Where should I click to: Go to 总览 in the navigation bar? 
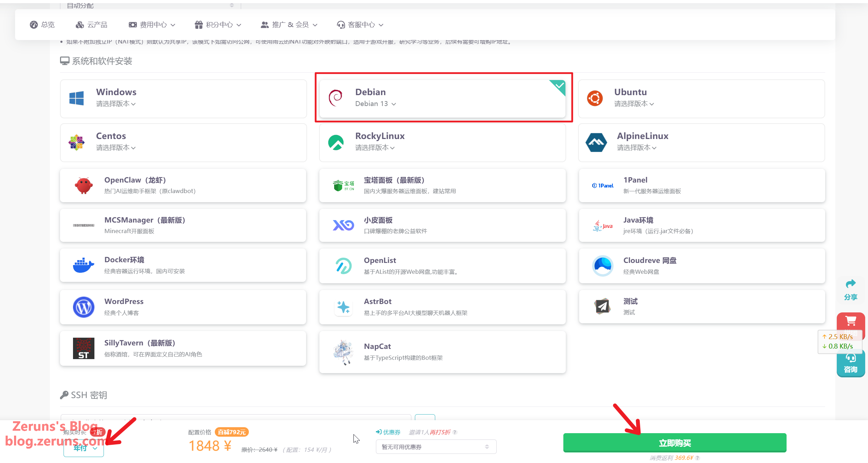click(x=42, y=25)
